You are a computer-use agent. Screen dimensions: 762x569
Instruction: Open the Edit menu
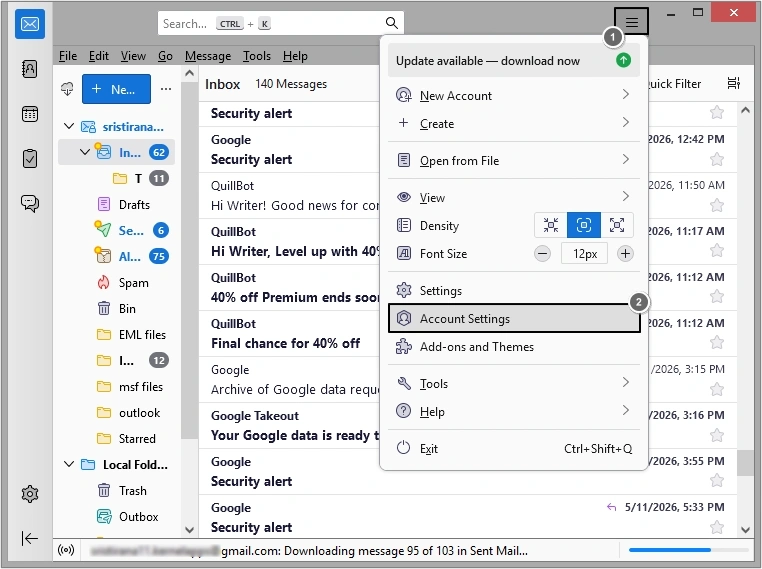point(99,56)
